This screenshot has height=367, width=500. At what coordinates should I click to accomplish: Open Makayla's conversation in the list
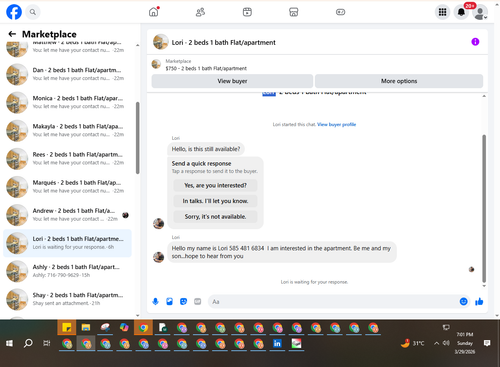click(x=67, y=131)
